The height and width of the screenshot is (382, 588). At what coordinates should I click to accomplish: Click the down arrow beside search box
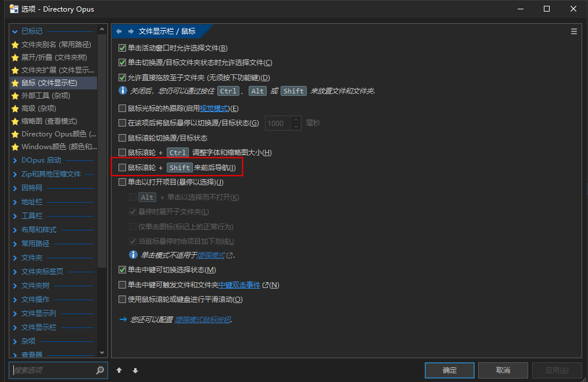coord(135,370)
